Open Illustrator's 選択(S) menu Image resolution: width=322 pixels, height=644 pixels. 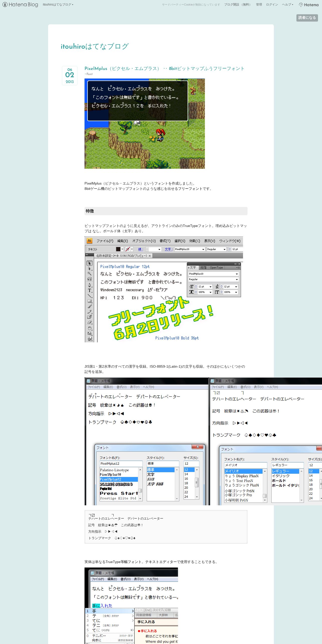tap(180, 241)
